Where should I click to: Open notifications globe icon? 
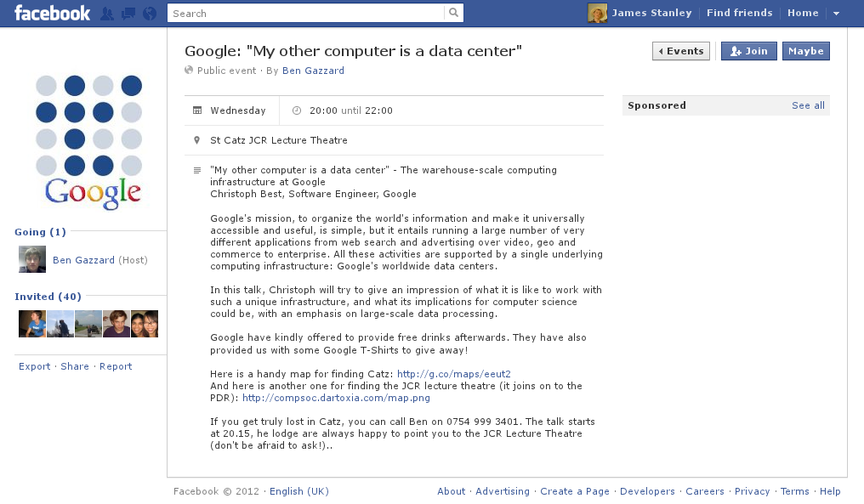click(150, 14)
